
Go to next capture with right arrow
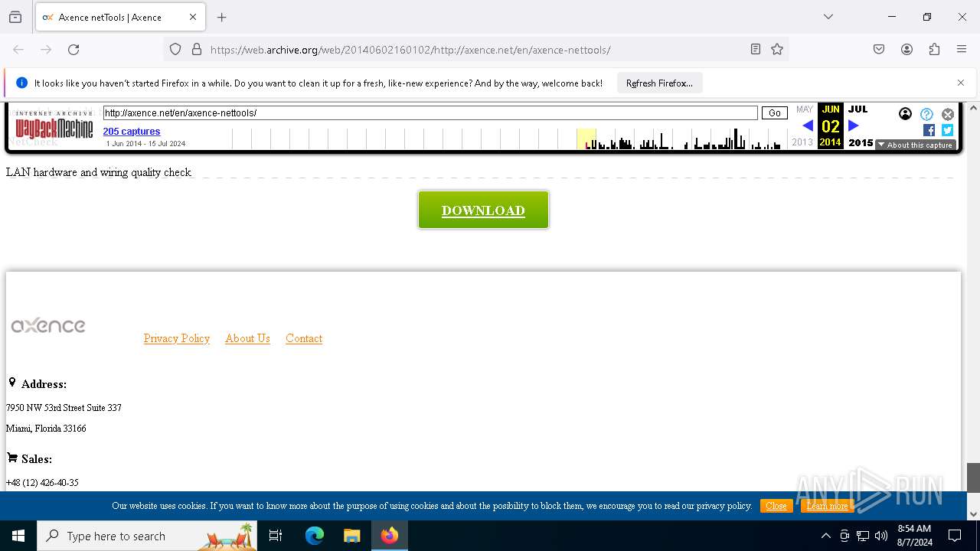(x=854, y=126)
